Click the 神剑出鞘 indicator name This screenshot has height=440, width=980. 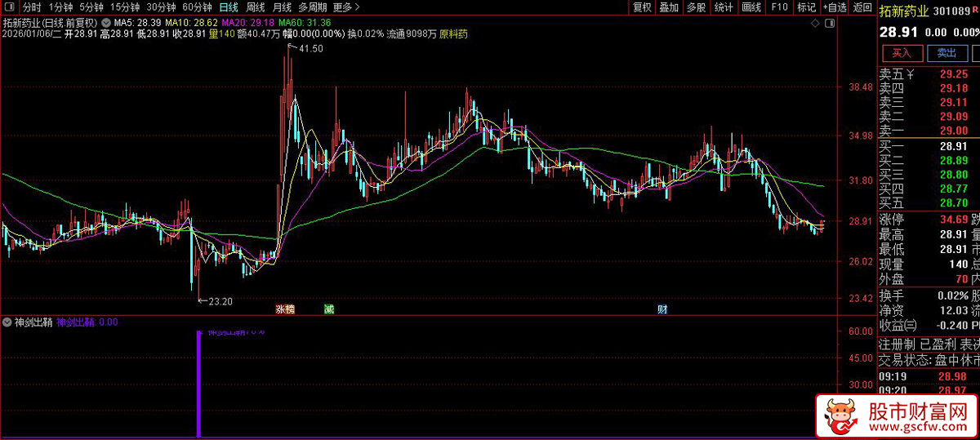pyautogui.click(x=33, y=322)
